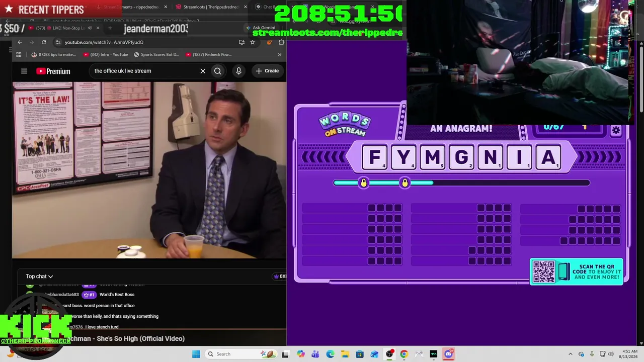Open the '(1837) Redneck Pow...' bookmark
This screenshot has height=362, width=644.
point(208,54)
